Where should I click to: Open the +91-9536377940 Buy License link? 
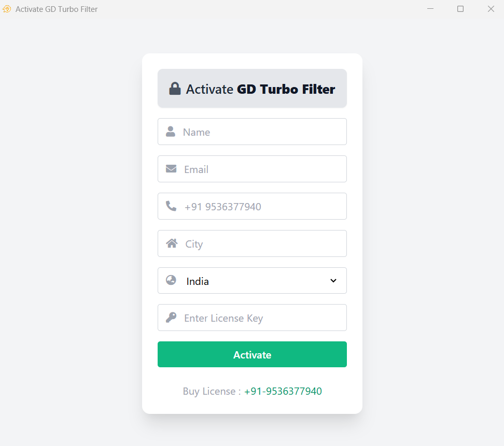click(x=283, y=391)
